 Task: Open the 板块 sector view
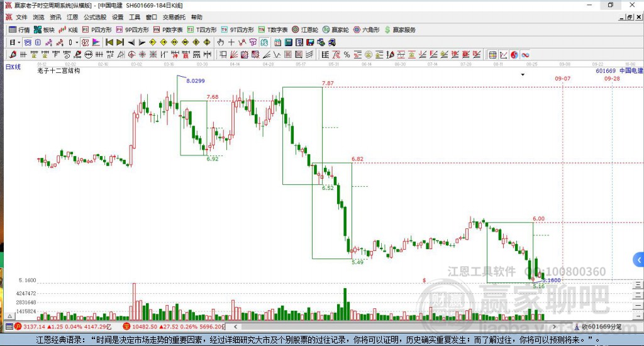(45, 30)
